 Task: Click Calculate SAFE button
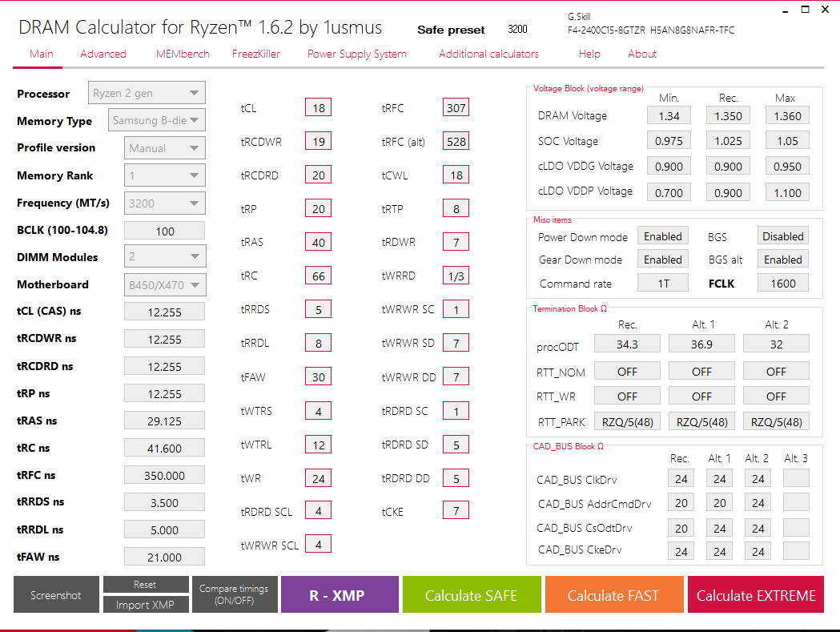(x=472, y=594)
